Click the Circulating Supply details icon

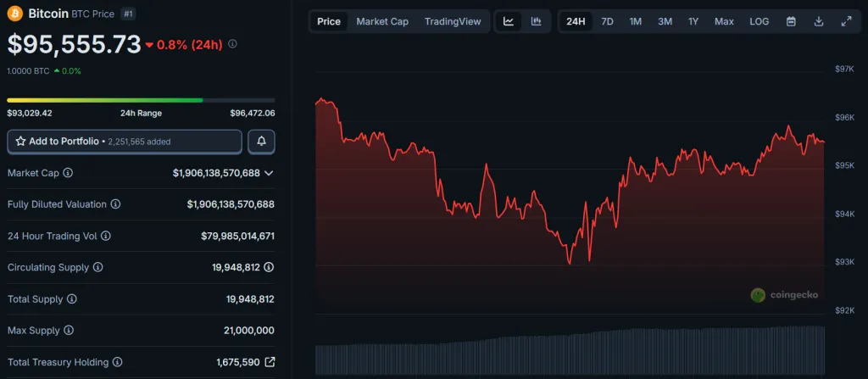click(x=269, y=267)
